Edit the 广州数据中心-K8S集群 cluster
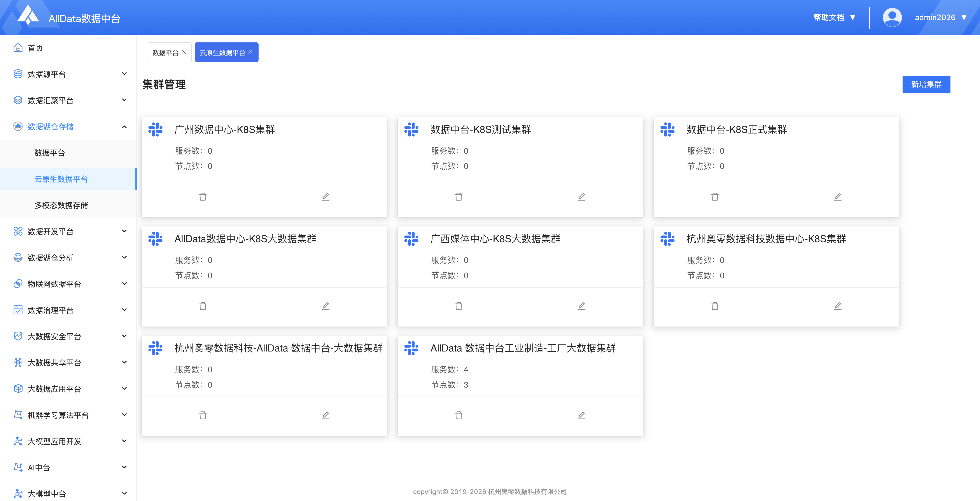 click(325, 197)
